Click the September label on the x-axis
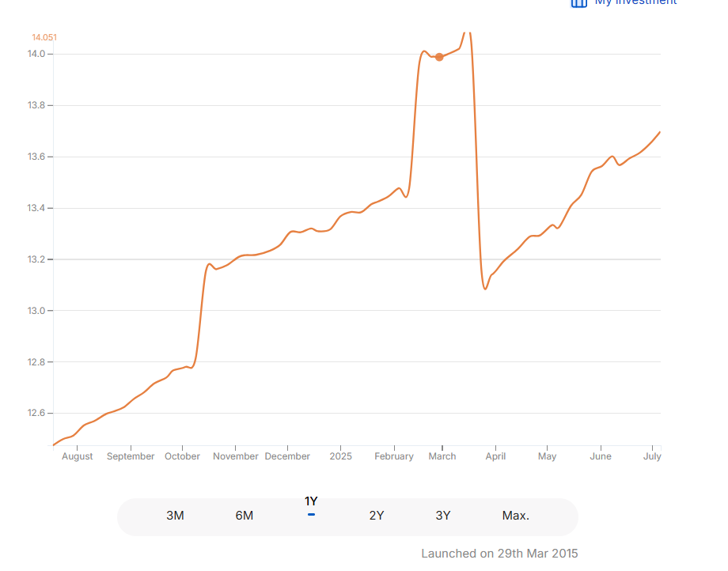Screen dimensions: 728x571 click(x=131, y=456)
